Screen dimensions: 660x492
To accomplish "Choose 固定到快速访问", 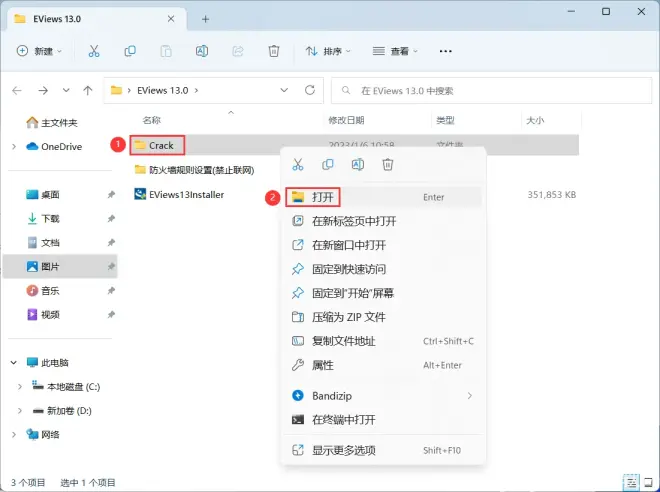I will (x=383, y=269).
